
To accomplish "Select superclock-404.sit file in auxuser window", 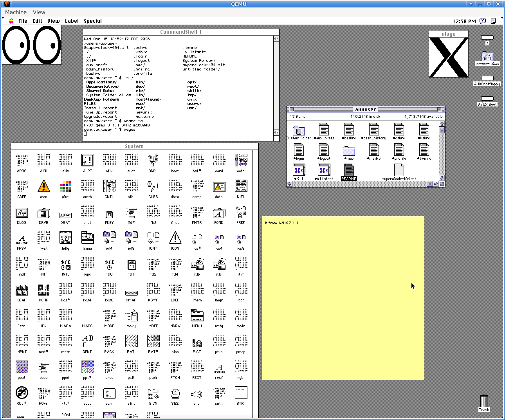I will (399, 170).
